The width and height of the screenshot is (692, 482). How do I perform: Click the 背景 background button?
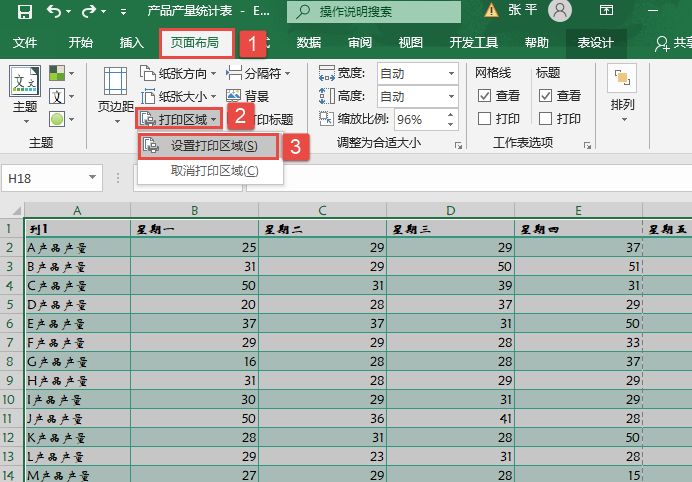pyautogui.click(x=248, y=96)
